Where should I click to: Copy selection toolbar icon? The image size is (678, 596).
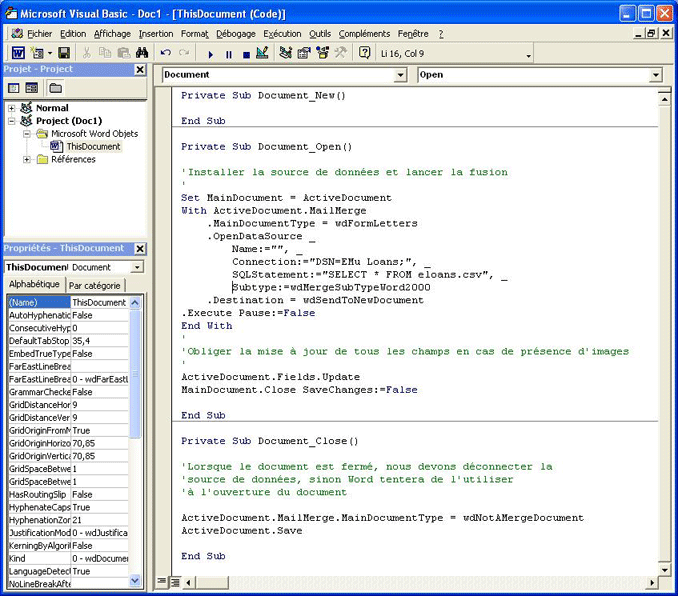[105, 53]
